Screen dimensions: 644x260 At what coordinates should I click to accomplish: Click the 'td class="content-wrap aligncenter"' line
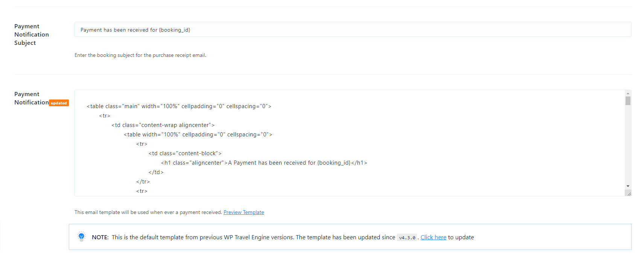163,125
